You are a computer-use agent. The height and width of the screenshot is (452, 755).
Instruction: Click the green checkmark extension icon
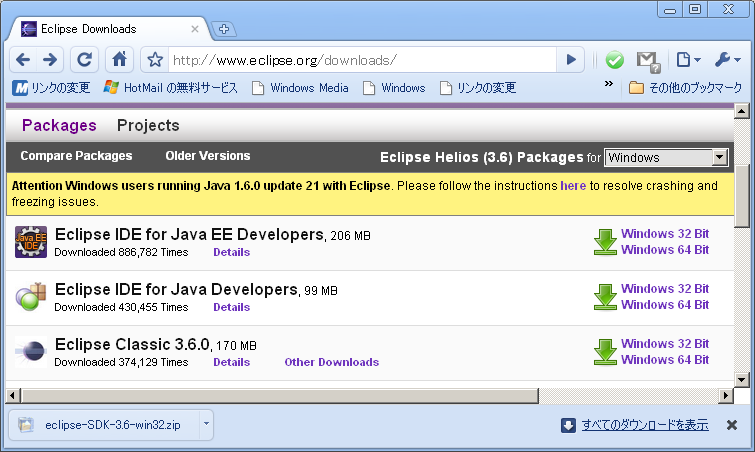coord(614,60)
